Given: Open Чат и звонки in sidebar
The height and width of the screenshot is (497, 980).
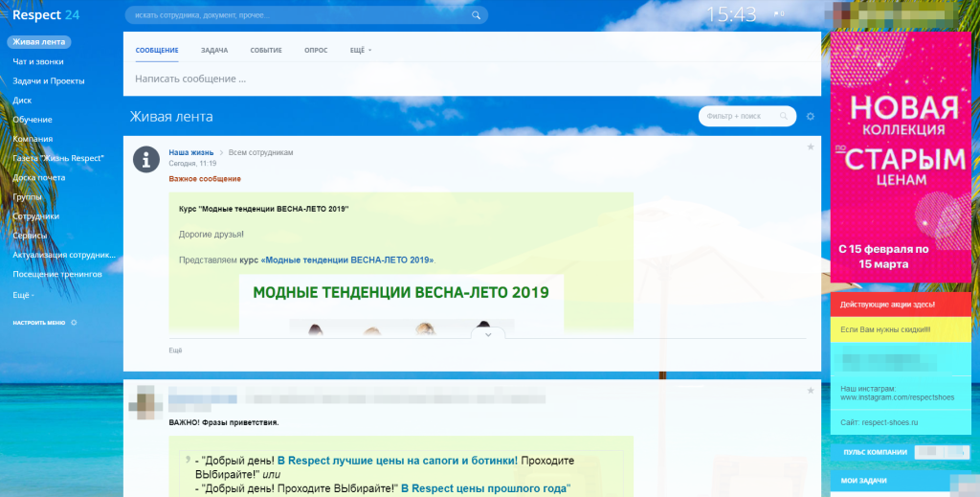Looking at the screenshot, I should (38, 61).
